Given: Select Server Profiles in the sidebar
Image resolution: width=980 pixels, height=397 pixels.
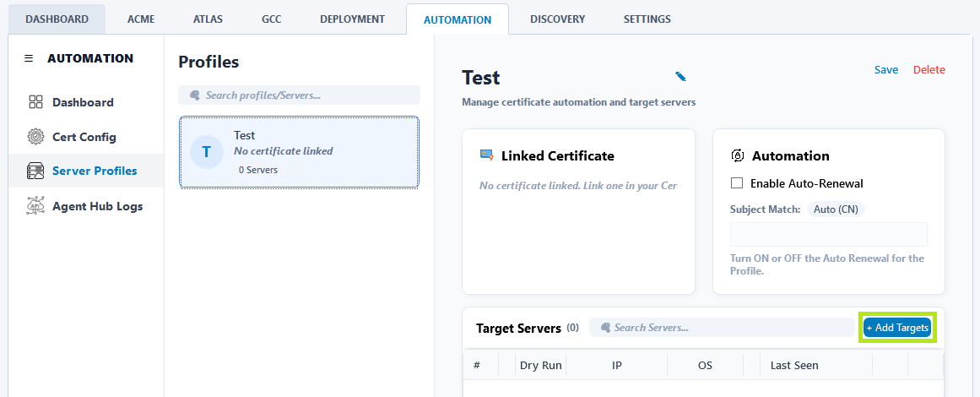Looking at the screenshot, I should (x=86, y=171).
